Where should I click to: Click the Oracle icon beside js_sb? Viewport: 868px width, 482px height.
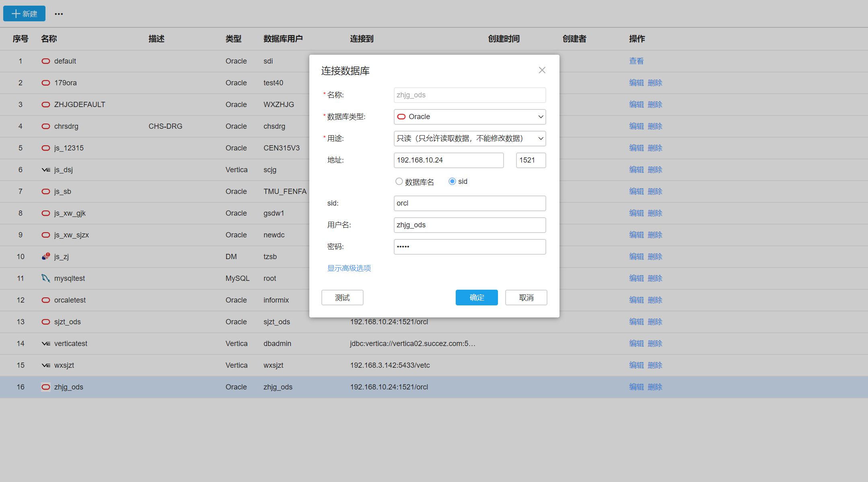46,192
